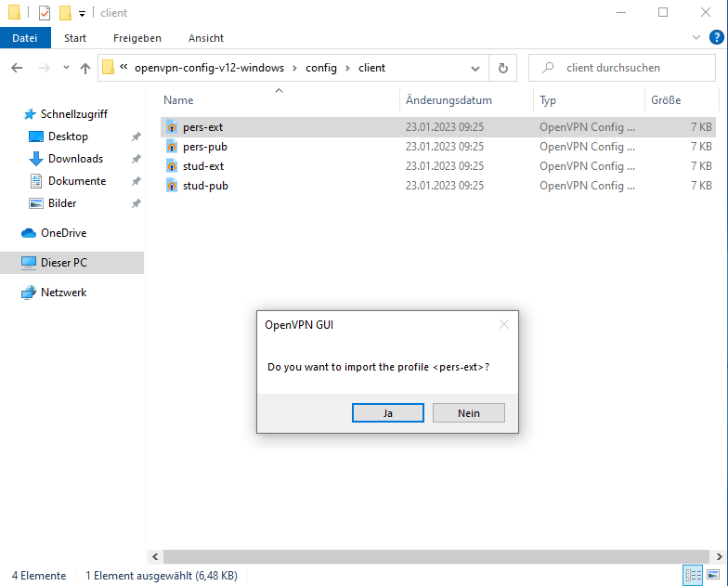Go forward with the forward arrow
The height and width of the screenshot is (586, 728).
click(45, 69)
